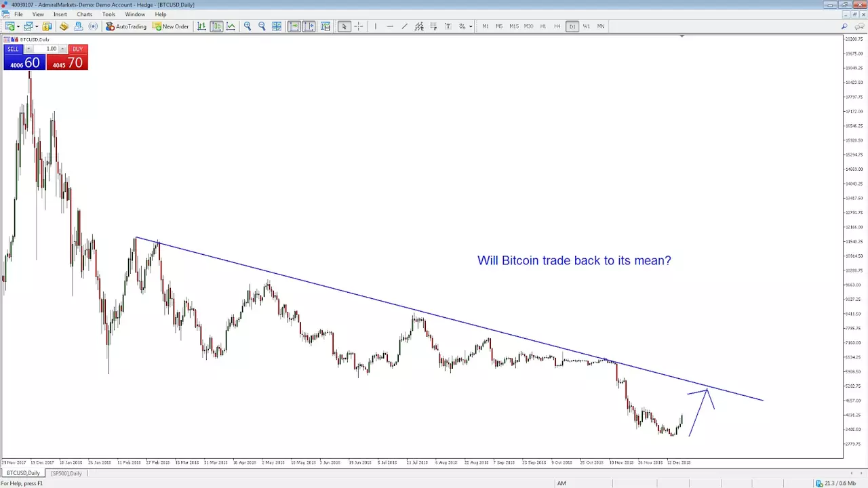Switch to M1 timeframe
Viewport: 868px width, 488px height.
click(485, 26)
